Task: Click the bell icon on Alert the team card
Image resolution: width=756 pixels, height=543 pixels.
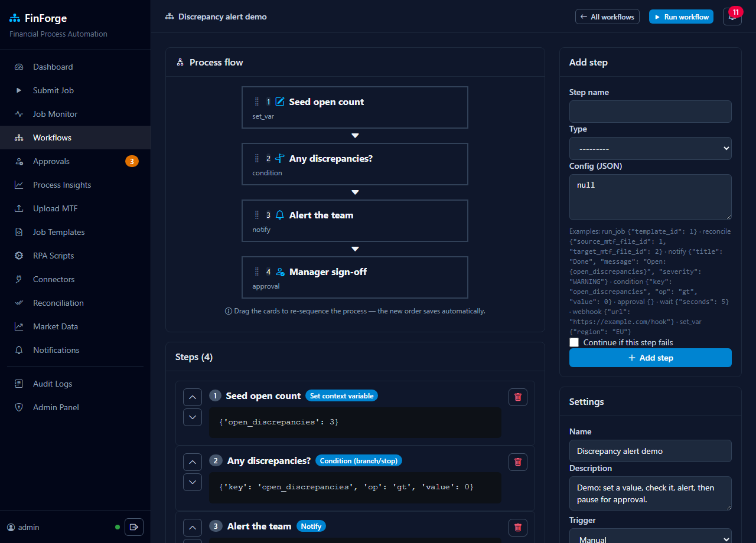Action: click(x=280, y=215)
